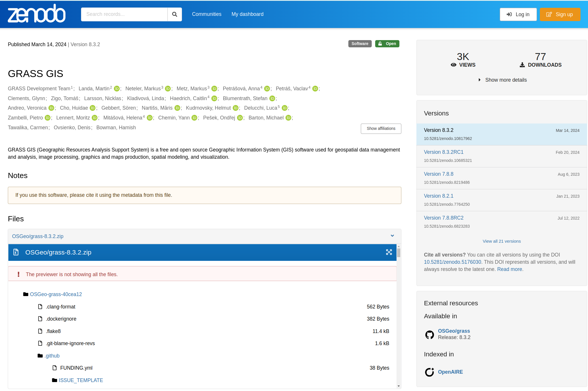Click the .dockerignore file entry

(61, 319)
